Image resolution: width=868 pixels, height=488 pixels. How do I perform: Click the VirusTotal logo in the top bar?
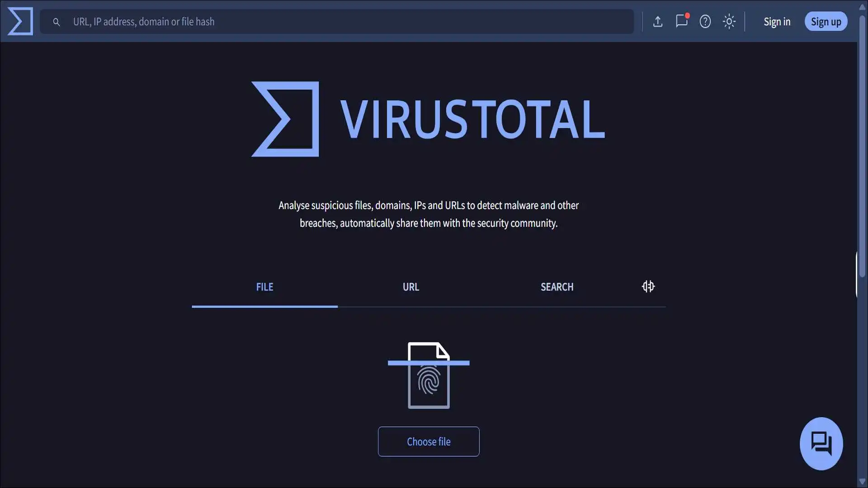point(20,21)
